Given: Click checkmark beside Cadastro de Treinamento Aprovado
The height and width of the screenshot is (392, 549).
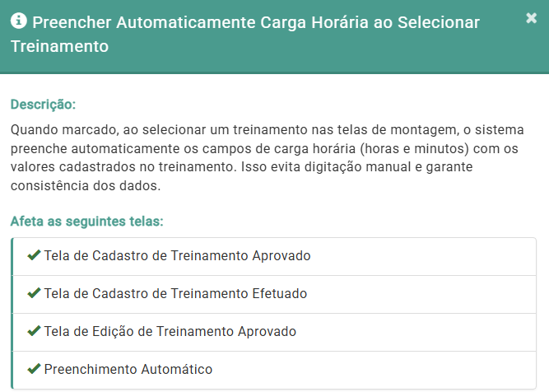Looking at the screenshot, I should [x=34, y=255].
